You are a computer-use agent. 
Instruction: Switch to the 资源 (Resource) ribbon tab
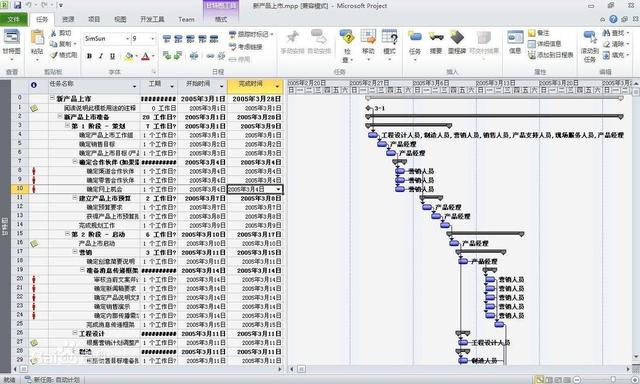(x=68, y=19)
